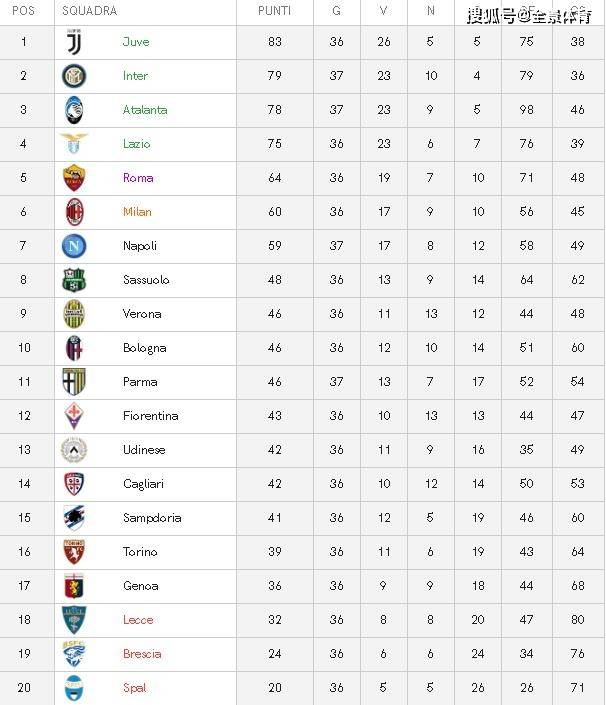Sort table by PUNTI column header
Screen dimensions: 606x705
point(274,11)
